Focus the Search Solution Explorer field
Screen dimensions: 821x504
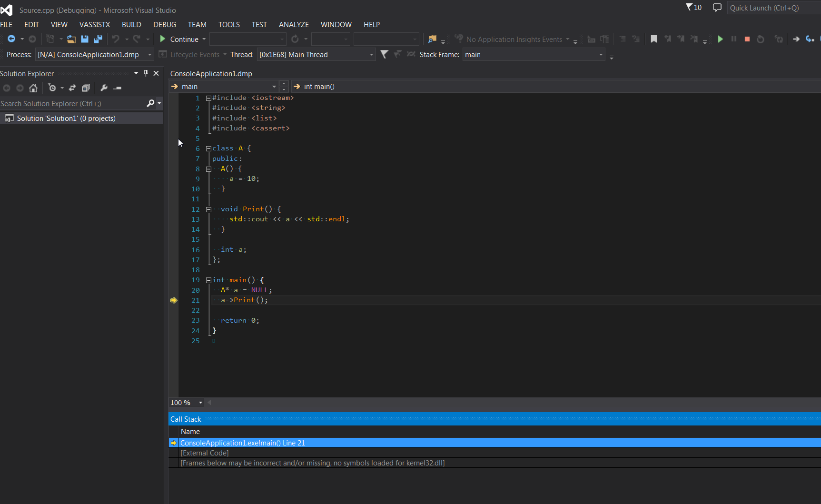point(72,103)
